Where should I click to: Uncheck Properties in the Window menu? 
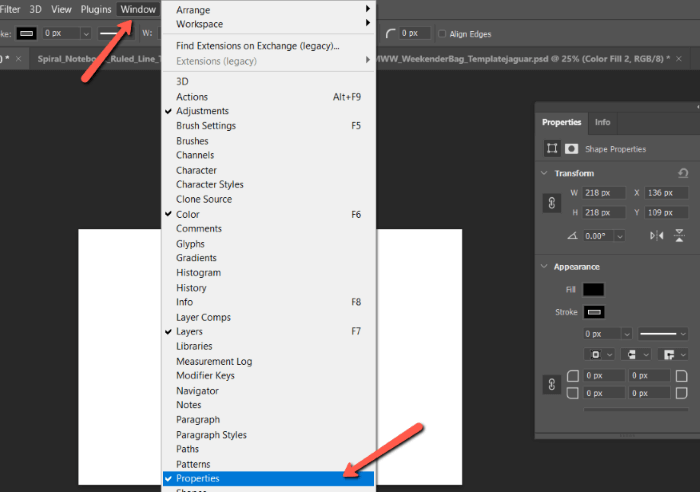coord(198,479)
